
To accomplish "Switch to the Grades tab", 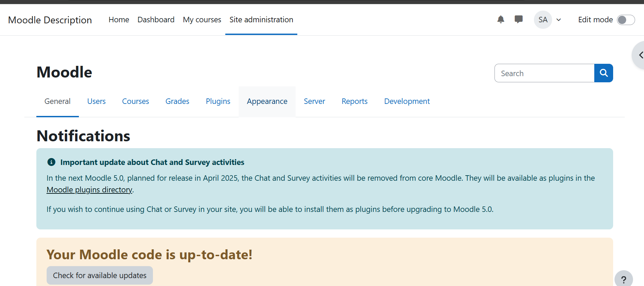I will pyautogui.click(x=177, y=101).
